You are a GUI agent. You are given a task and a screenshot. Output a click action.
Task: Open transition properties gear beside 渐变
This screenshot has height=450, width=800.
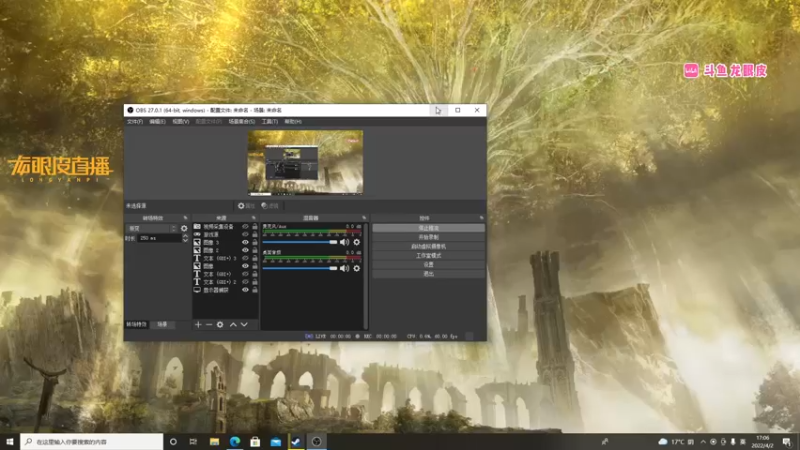pyautogui.click(x=184, y=229)
